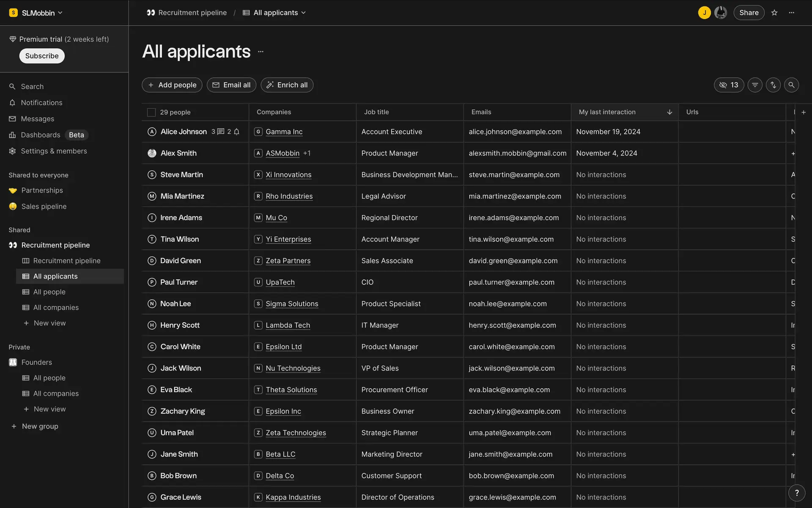812x508 pixels.
Task: Open the help question mark button
Action: 797,493
